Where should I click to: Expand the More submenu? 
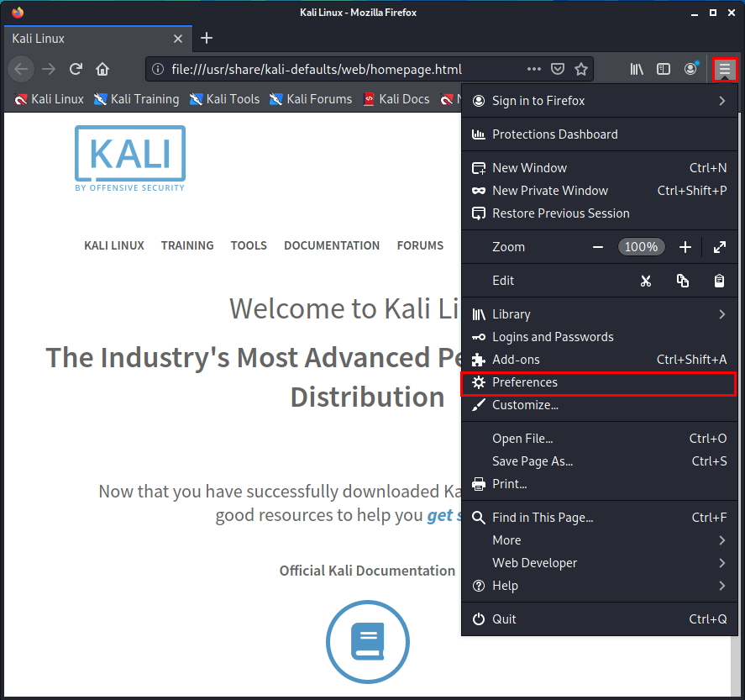click(599, 540)
